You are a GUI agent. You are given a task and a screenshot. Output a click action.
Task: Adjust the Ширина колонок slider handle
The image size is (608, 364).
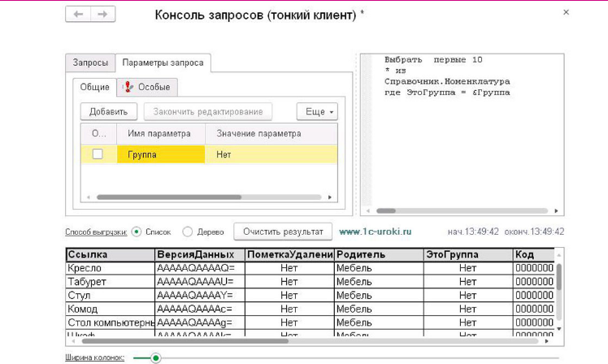click(x=155, y=357)
